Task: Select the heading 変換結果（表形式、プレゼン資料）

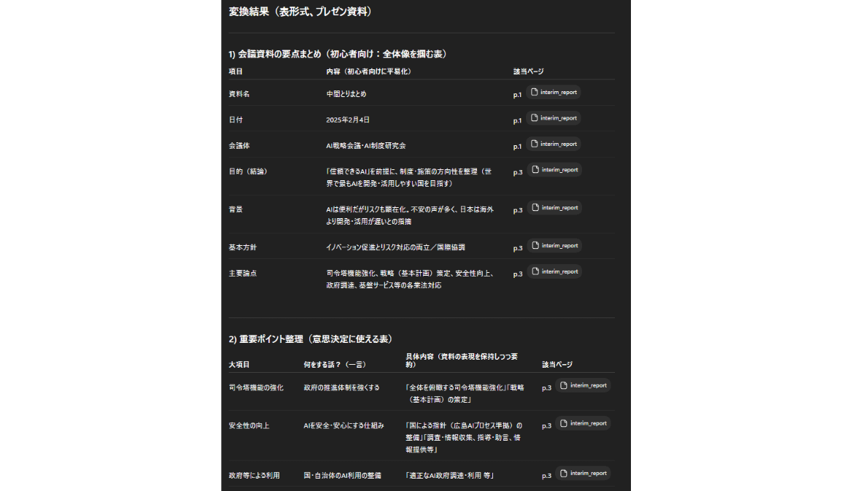Action: coord(301,12)
